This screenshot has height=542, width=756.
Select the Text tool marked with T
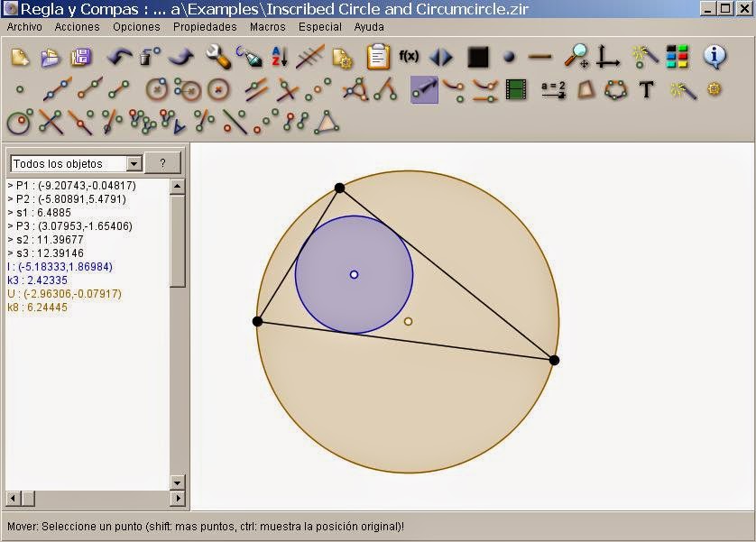point(646,90)
